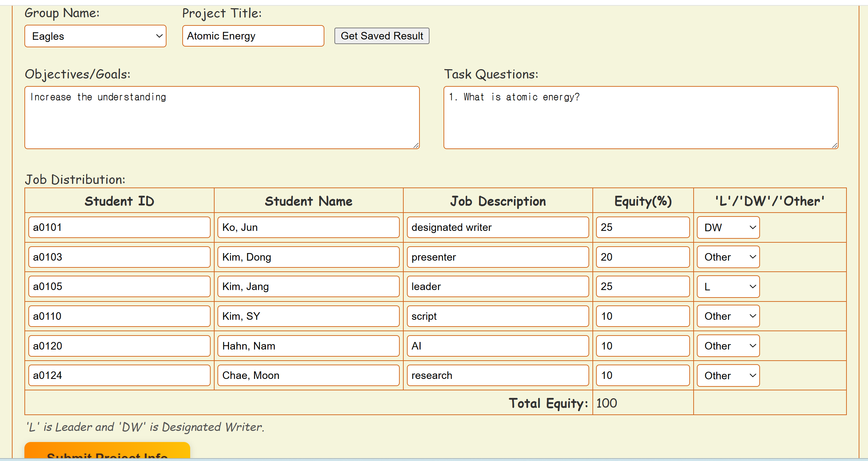Open the L role dropdown for Kim, Jang

pyautogui.click(x=728, y=287)
